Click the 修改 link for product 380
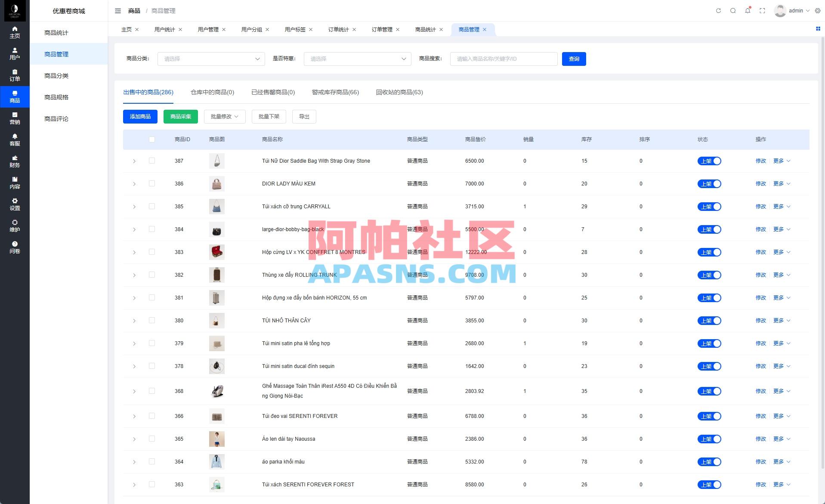Image resolution: width=825 pixels, height=504 pixels. coord(761,320)
